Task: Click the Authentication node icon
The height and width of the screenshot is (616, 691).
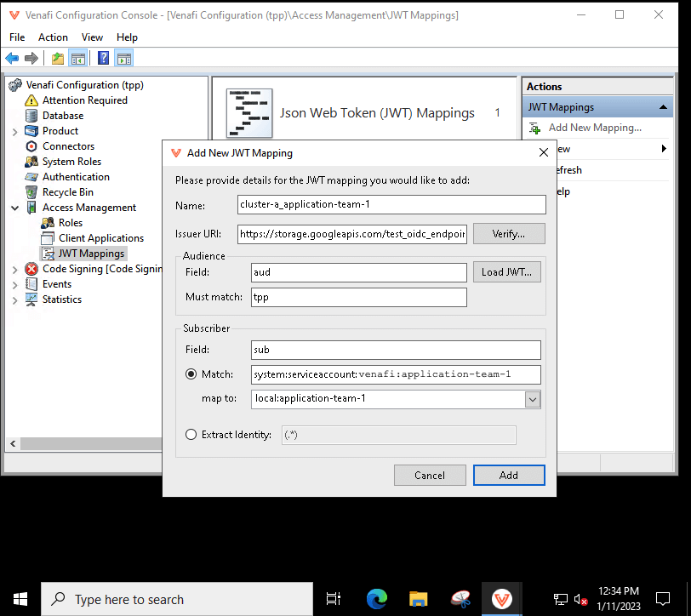Action: pyautogui.click(x=31, y=177)
